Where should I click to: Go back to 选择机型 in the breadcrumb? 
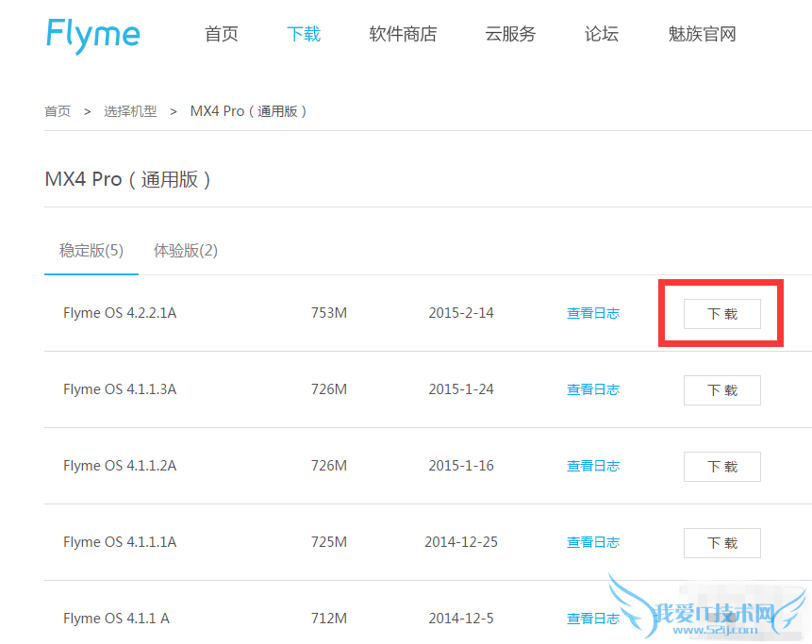point(130,111)
